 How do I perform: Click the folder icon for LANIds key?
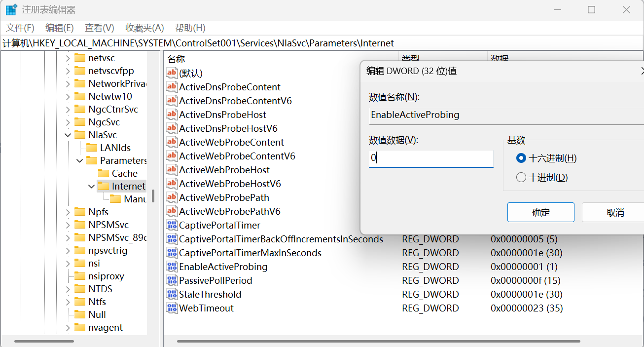pyautogui.click(x=92, y=148)
